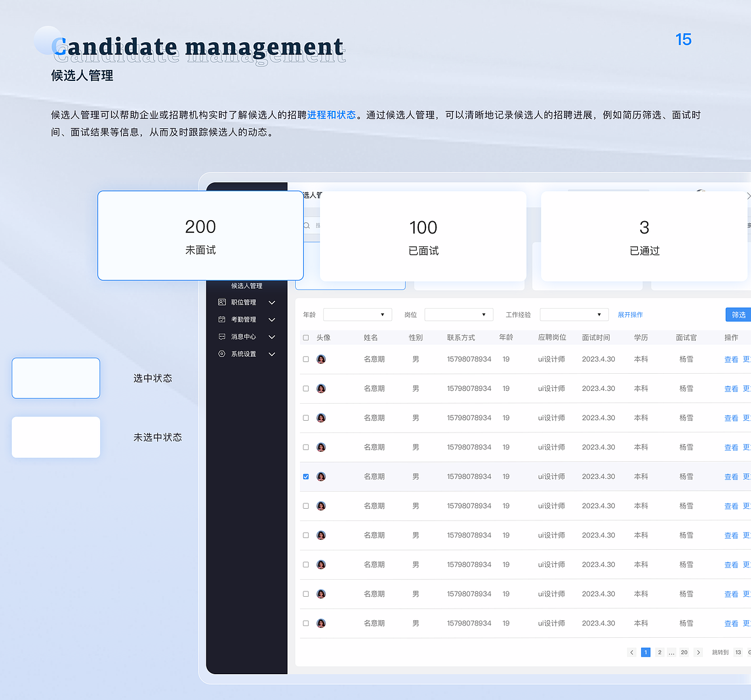Click the 姓名 column header
This screenshot has width=751, height=700.
pos(371,337)
